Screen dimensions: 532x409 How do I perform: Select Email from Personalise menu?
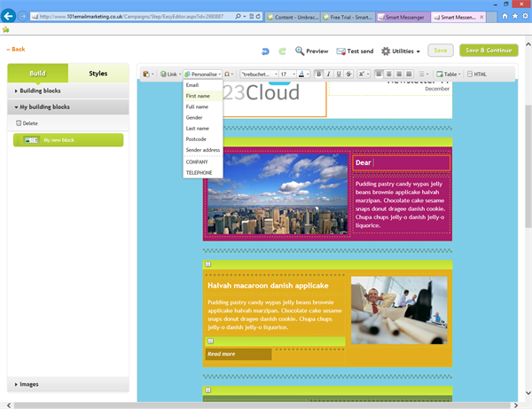(202, 85)
